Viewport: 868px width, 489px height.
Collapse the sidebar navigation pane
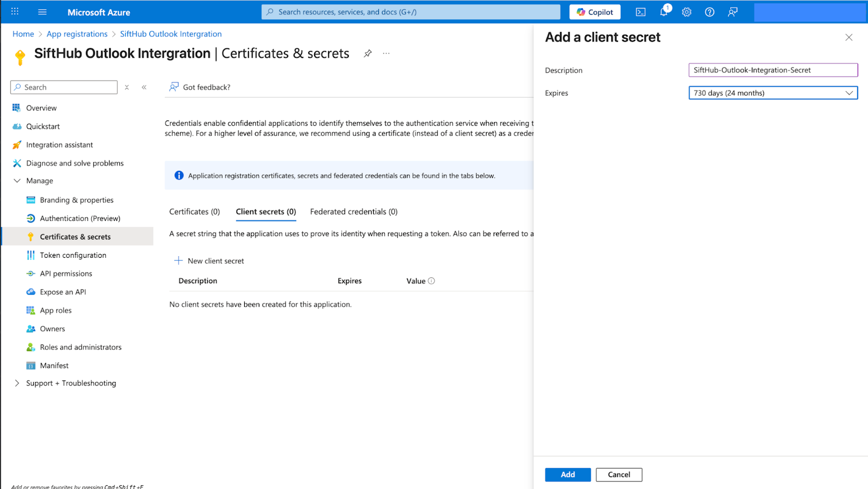coord(144,87)
